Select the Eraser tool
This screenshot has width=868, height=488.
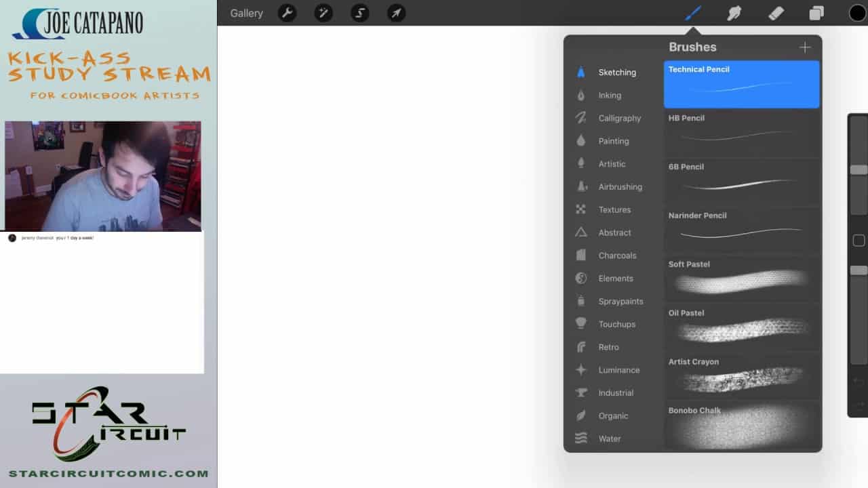tap(775, 13)
